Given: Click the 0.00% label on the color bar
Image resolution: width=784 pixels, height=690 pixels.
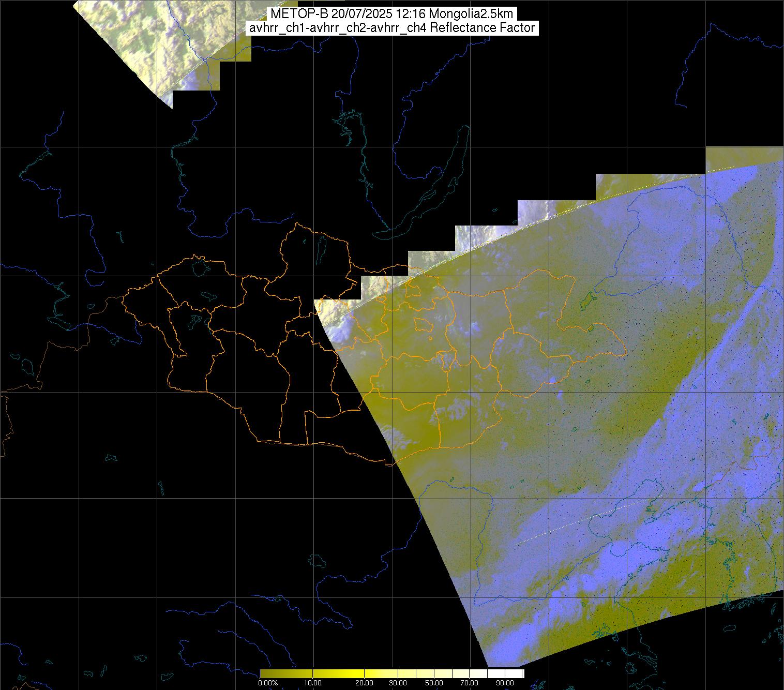Looking at the screenshot, I should click(x=268, y=683).
